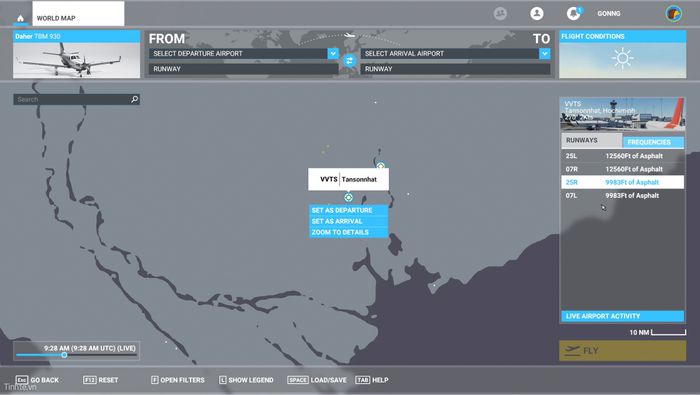
Task: Click the arrival RUNWAY field
Action: pos(455,69)
